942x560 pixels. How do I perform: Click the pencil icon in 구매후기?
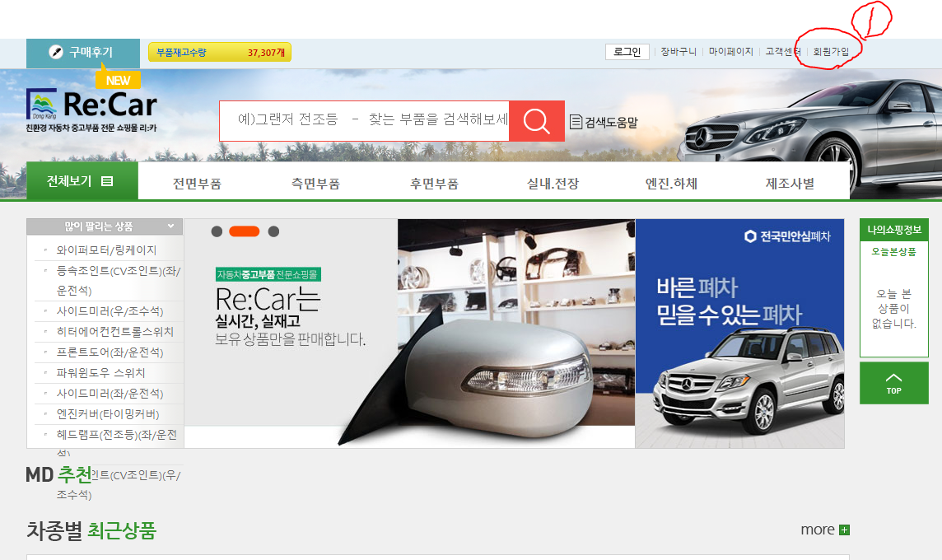click(56, 52)
